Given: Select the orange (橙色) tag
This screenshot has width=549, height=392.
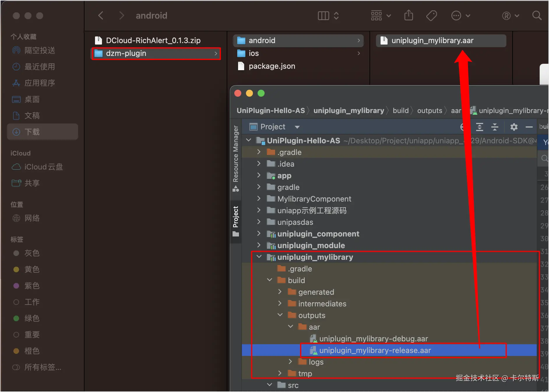Looking at the screenshot, I should pyautogui.click(x=43, y=351).
